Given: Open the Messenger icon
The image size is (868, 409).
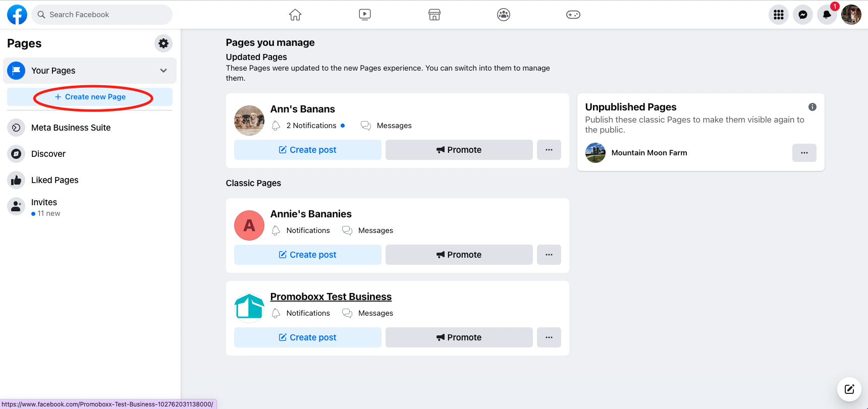Looking at the screenshot, I should (803, 15).
